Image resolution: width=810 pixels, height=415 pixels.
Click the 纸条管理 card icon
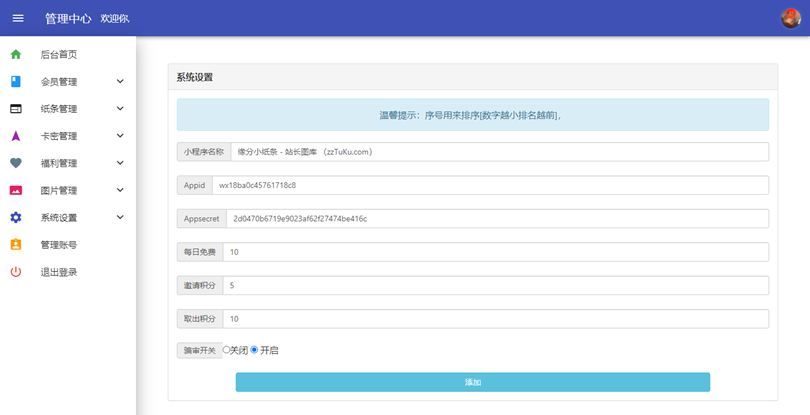[16, 109]
